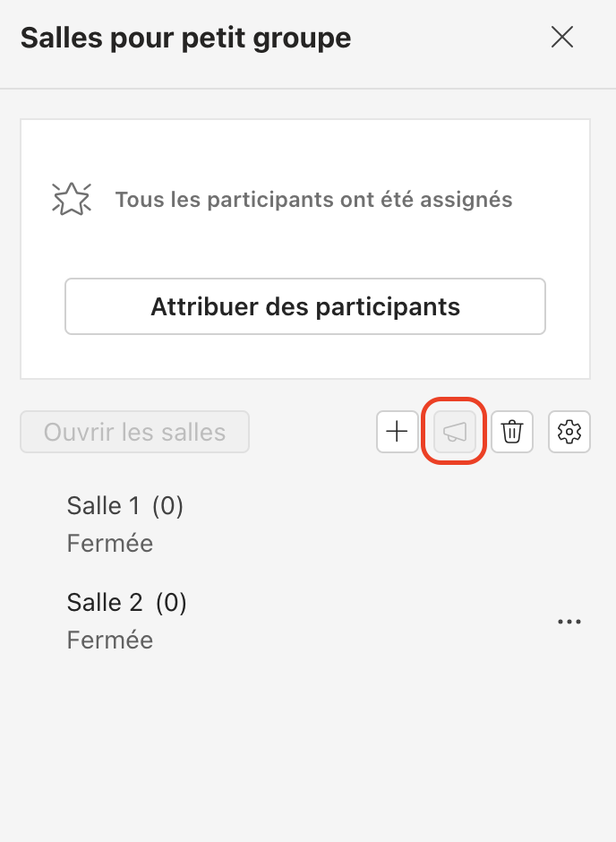616x842 pixels.
Task: Click Fermée status under Salle 1
Action: click(x=110, y=544)
